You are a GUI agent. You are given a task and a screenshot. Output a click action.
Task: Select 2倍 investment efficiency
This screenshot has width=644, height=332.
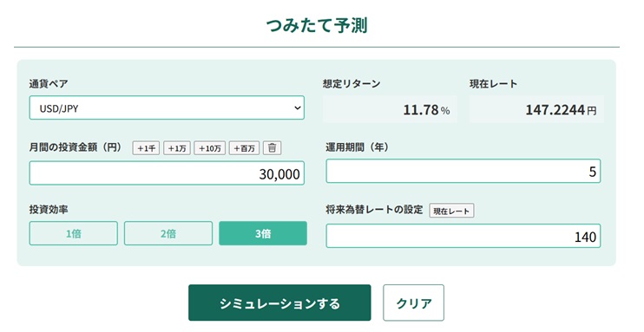168,233
